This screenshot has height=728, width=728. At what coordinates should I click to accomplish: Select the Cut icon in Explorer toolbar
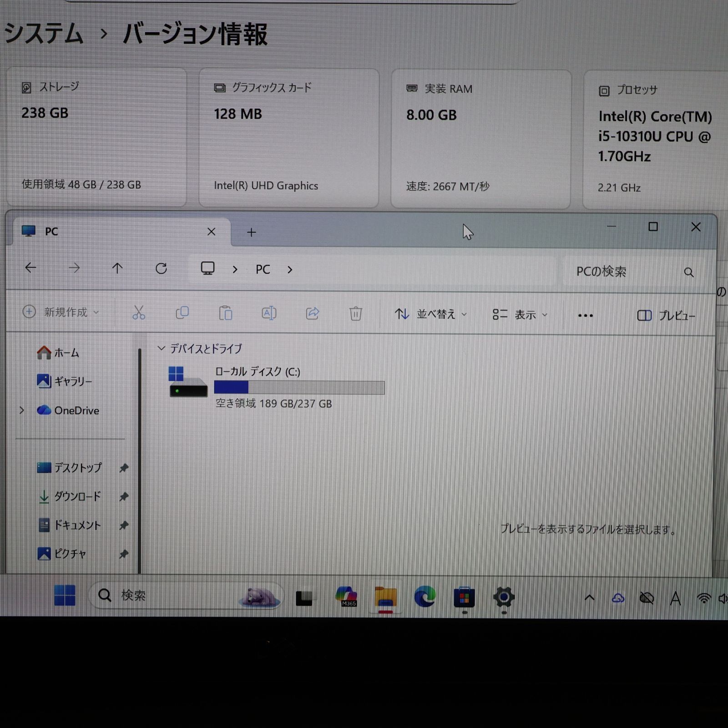[139, 313]
